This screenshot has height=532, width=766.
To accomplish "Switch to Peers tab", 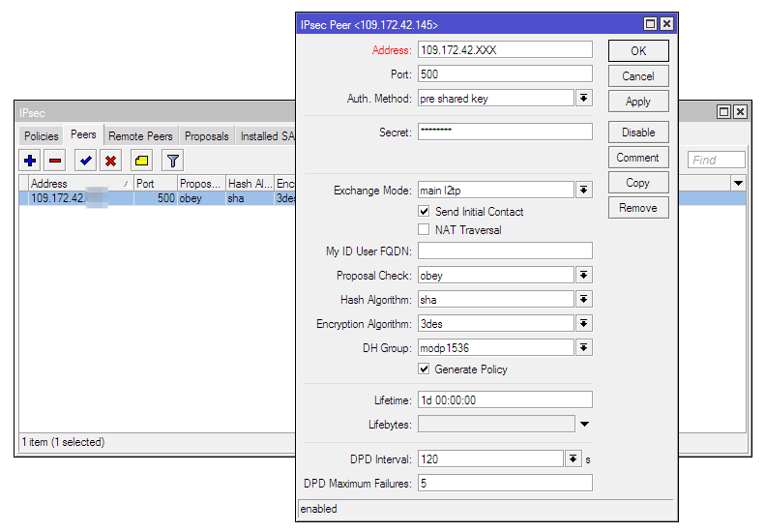I will pos(83,134).
